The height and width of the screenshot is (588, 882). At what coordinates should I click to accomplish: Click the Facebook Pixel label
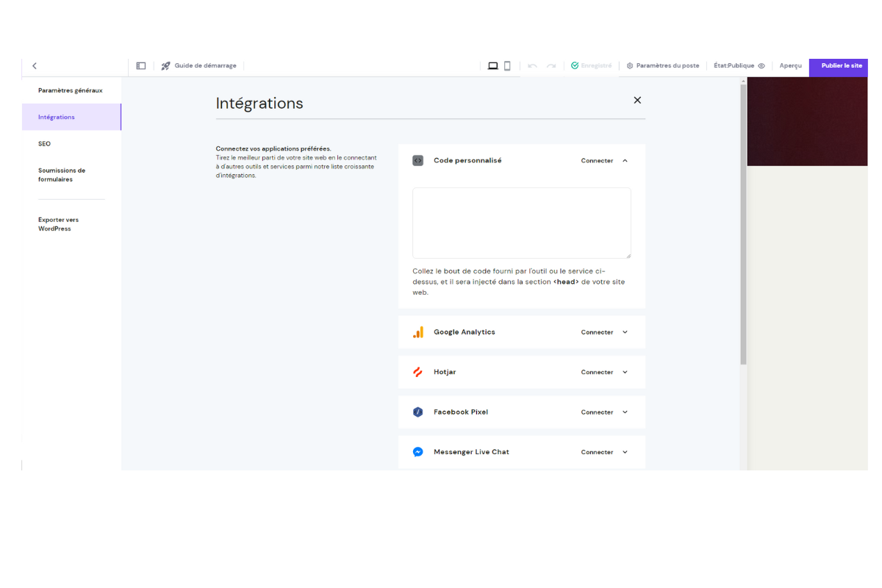461,412
